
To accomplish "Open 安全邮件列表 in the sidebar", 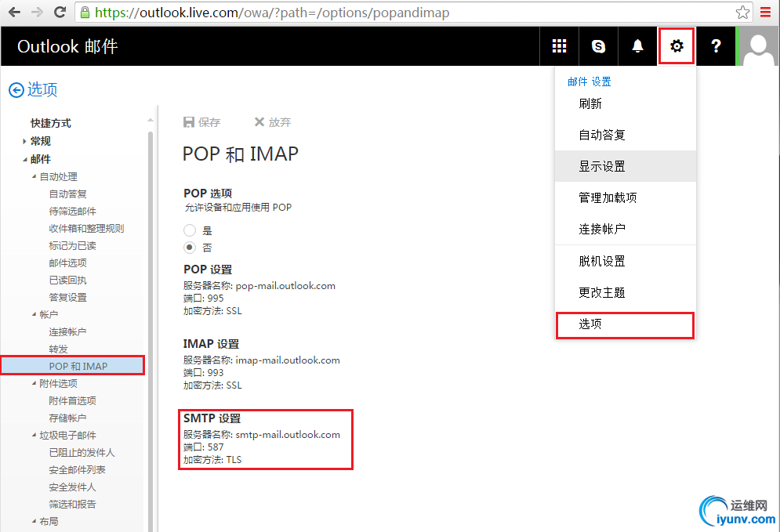I will 77,470.
